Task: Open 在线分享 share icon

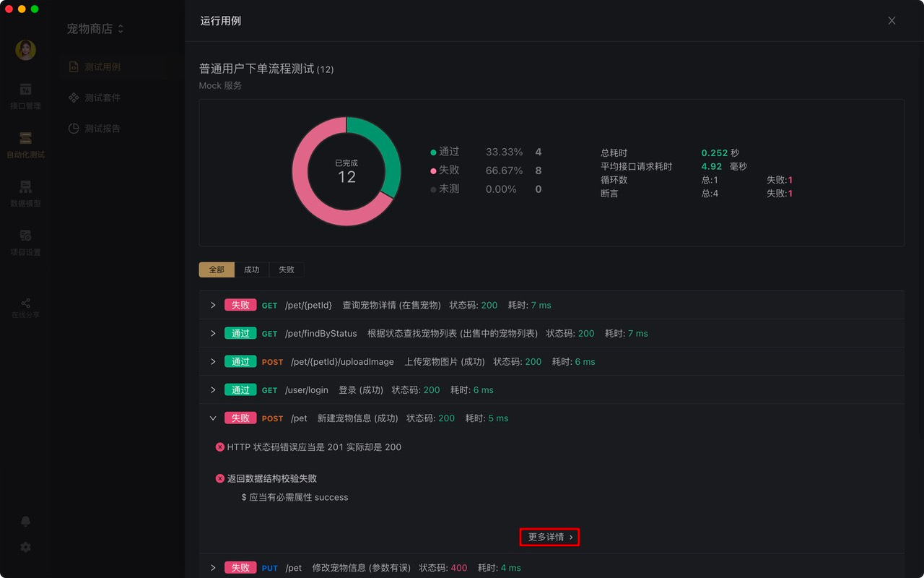Action: tap(25, 308)
